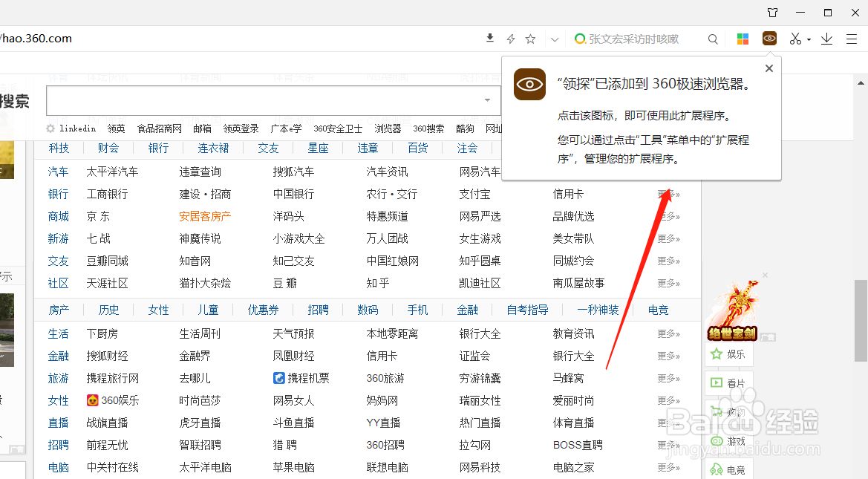Viewport: 868px width, 479px height.
Task: Click the gear icon beside linkedin
Action: 50,128
